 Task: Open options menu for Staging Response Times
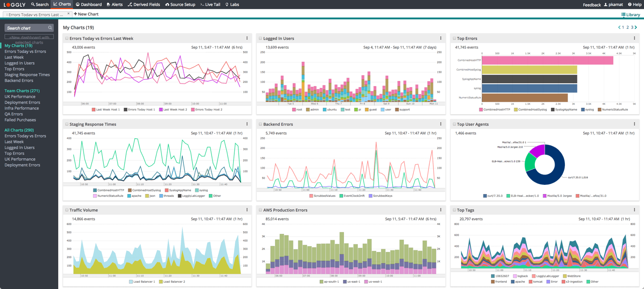click(247, 124)
